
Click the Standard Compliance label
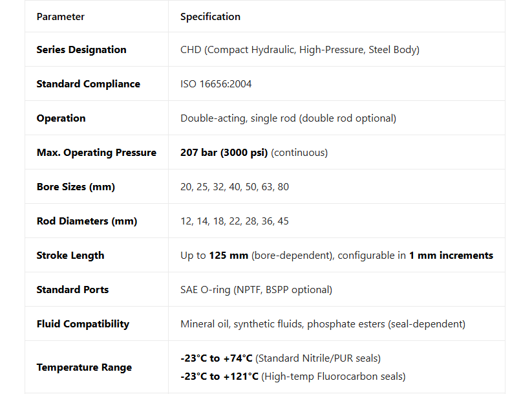point(88,84)
